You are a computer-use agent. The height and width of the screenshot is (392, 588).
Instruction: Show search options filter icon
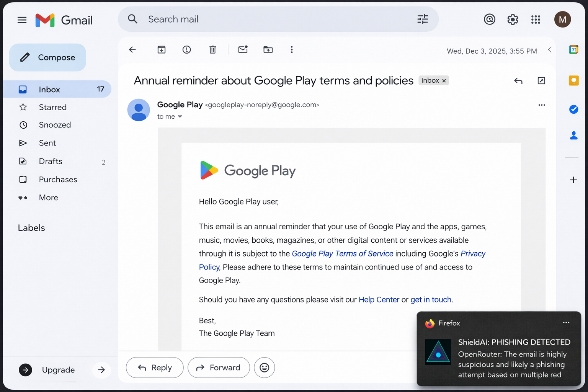(x=423, y=19)
